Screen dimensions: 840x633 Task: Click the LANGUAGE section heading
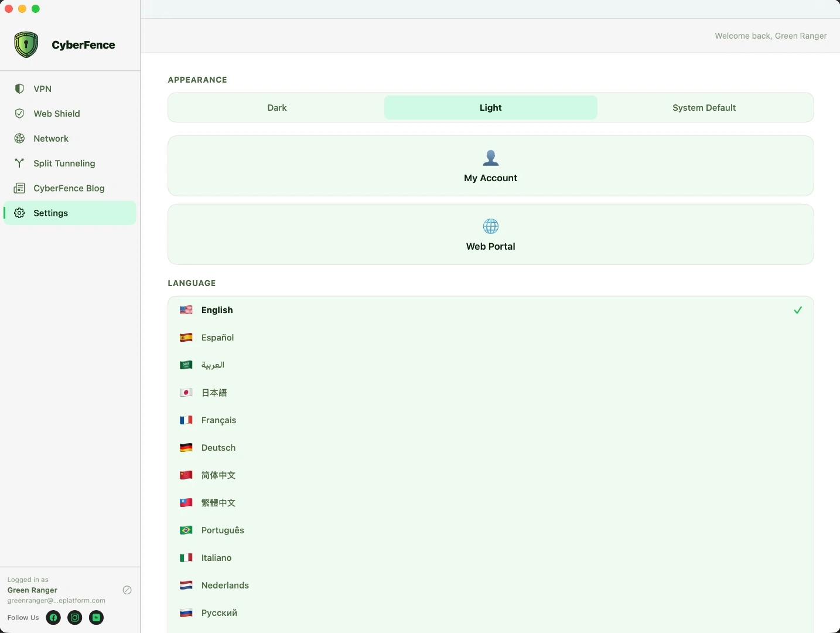coord(192,283)
